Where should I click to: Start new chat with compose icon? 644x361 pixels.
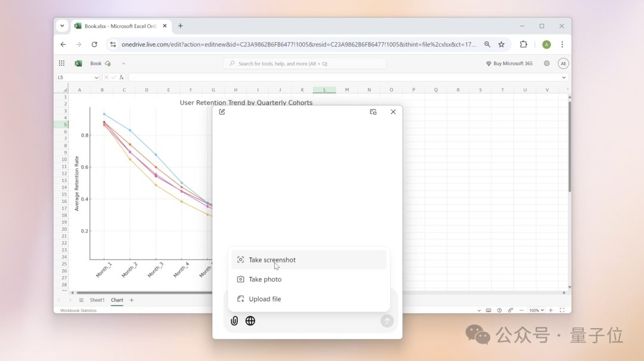(222, 112)
